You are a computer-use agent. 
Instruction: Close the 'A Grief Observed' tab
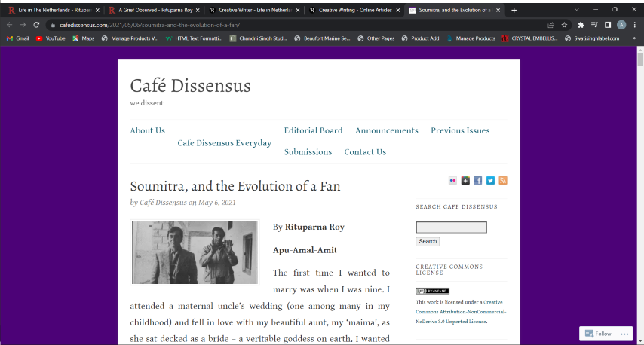pyautogui.click(x=198, y=11)
